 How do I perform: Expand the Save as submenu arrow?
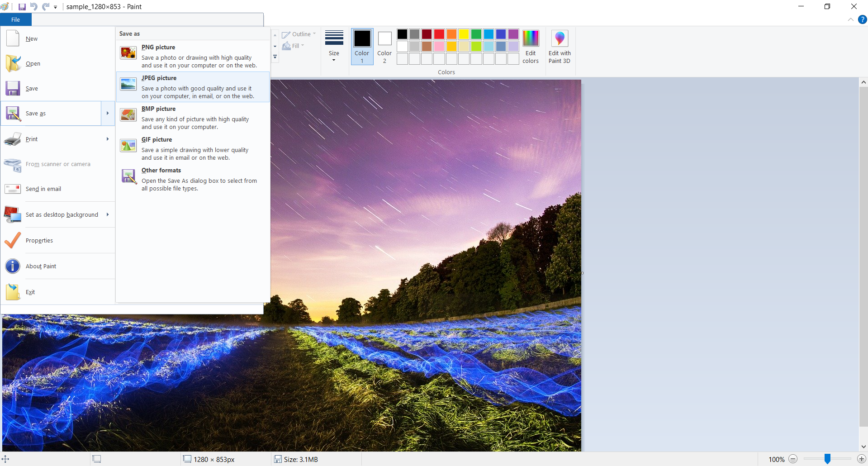tap(108, 113)
